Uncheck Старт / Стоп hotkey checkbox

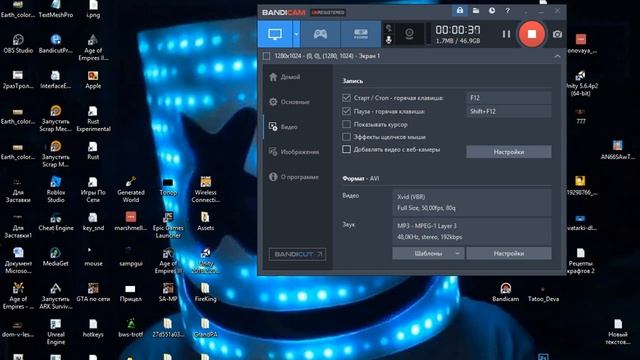coord(347,98)
